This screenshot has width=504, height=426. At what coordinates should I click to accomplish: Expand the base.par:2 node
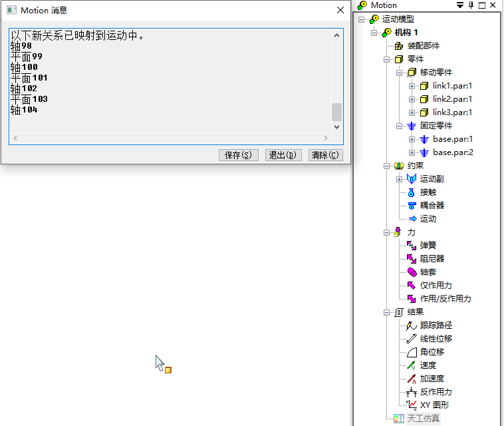point(412,152)
